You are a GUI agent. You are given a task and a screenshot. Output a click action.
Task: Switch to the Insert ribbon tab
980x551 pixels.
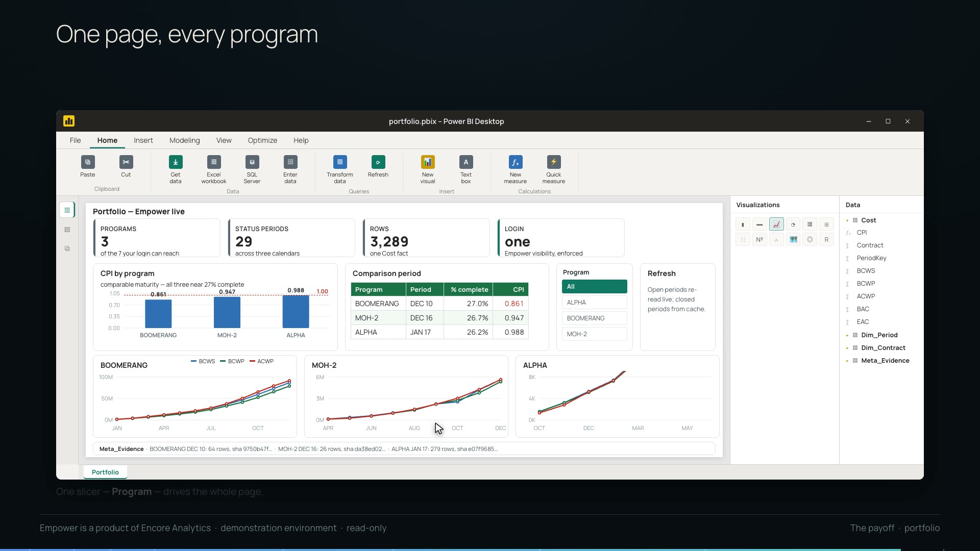click(143, 140)
